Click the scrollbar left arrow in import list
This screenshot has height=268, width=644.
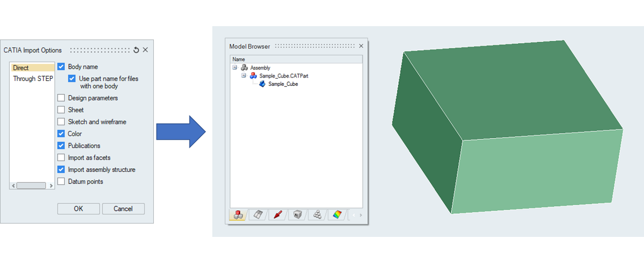13,186
